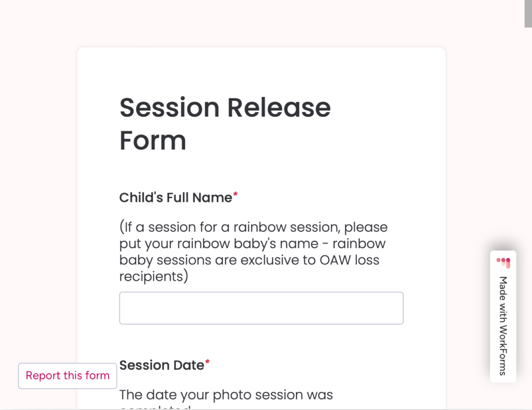Click the word "Release" in the form title
Screen dimensions: 532x410
[x=279, y=107]
